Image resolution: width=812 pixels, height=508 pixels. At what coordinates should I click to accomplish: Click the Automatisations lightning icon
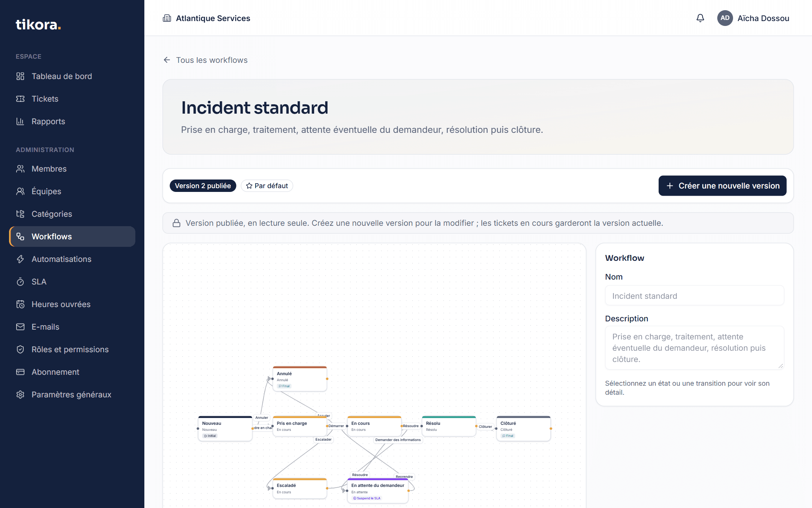(20, 259)
